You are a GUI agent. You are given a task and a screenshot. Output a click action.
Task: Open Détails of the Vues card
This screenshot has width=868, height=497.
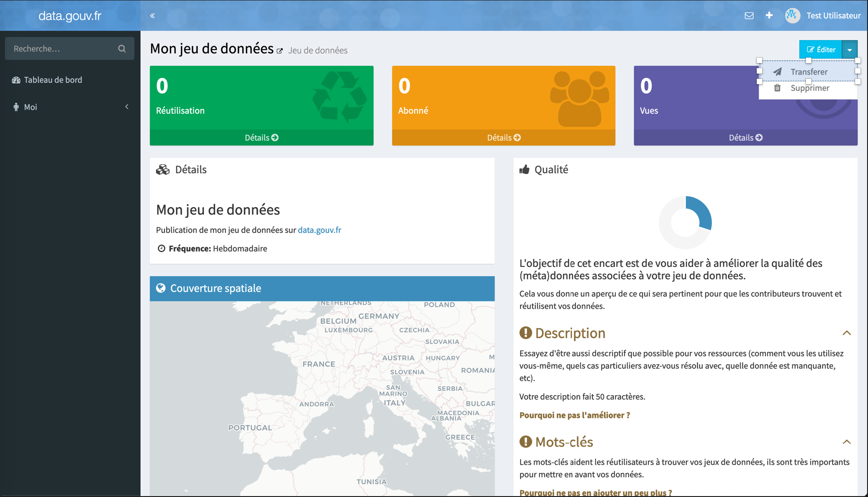pos(746,138)
